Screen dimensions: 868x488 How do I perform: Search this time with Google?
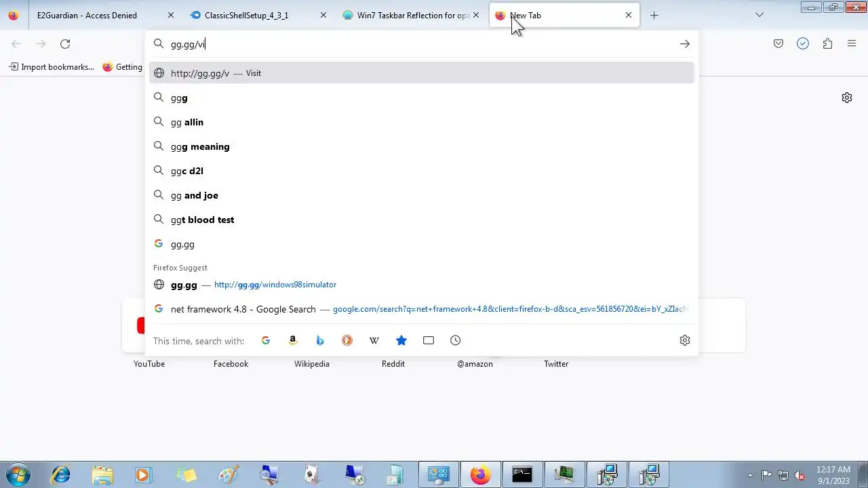tap(266, 340)
